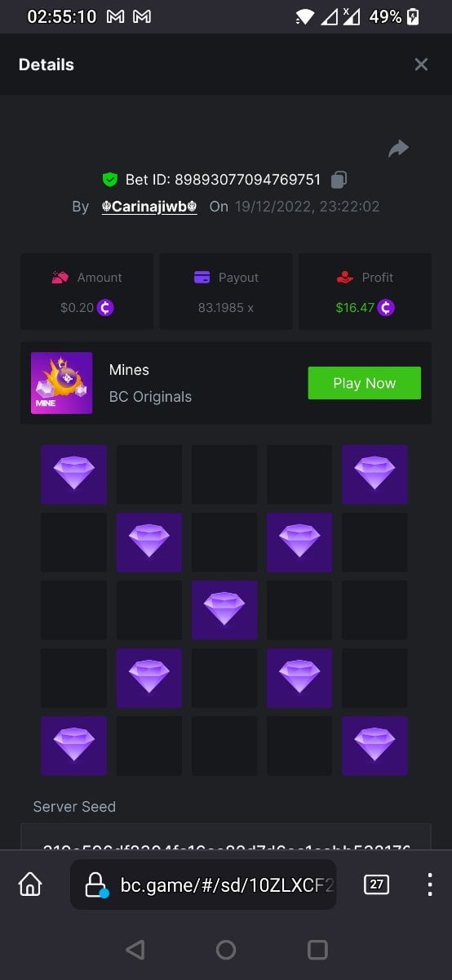Screen dimensions: 452x980
Task: Tap the share arrow icon
Action: pos(398,149)
